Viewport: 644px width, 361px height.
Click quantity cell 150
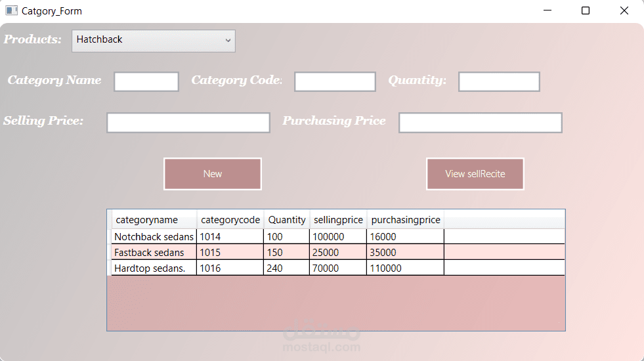click(287, 252)
